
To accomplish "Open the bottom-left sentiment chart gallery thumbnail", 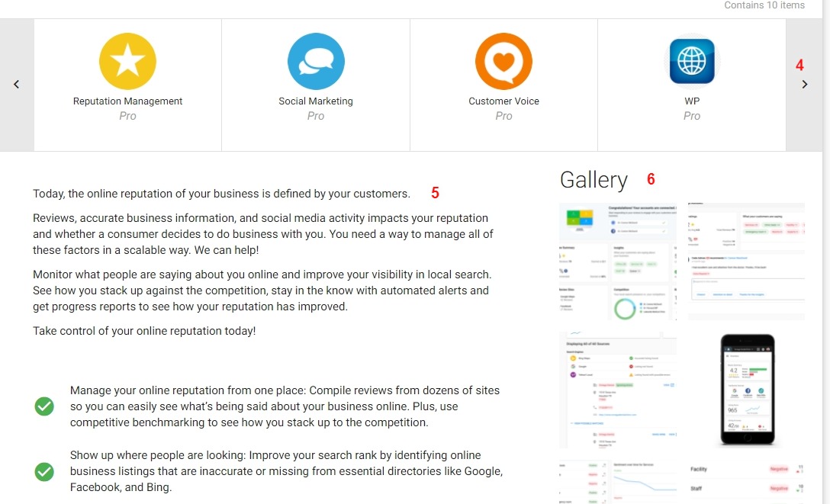I will [x=617, y=482].
